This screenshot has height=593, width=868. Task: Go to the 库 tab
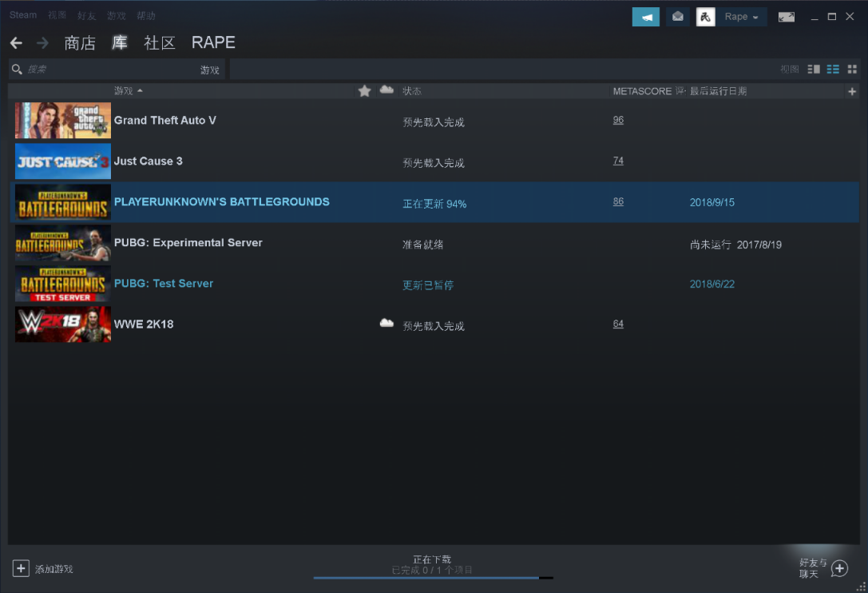click(120, 42)
